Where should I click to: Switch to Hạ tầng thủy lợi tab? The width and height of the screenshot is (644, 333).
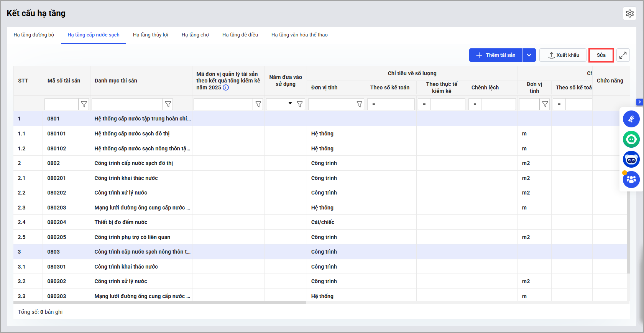coord(150,35)
